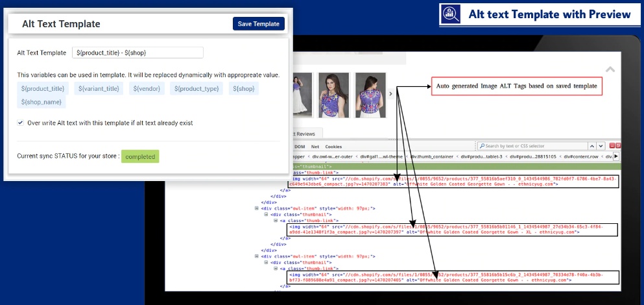This screenshot has width=644, height=305.
Task: Click the carousel next arrow beside thumbnails
Action: (x=390, y=94)
